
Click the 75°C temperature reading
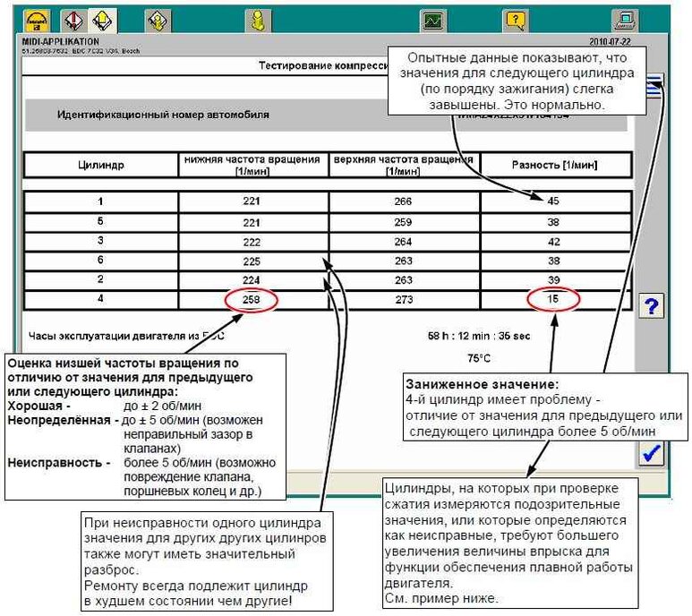[478, 357]
